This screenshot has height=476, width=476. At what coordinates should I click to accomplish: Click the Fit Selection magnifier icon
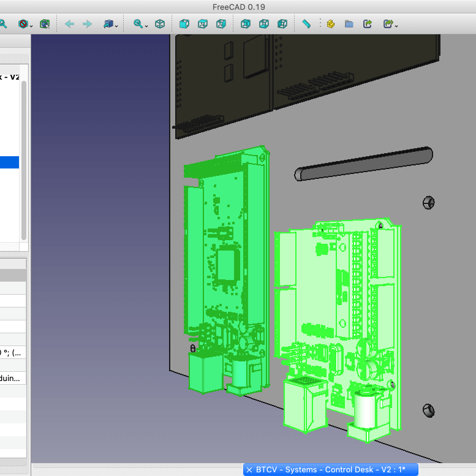(3, 24)
